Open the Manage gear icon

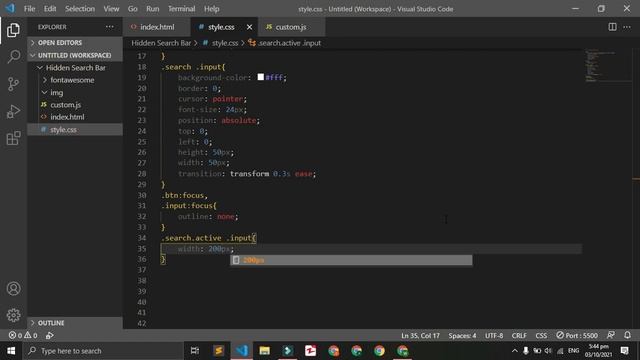click(x=13, y=315)
